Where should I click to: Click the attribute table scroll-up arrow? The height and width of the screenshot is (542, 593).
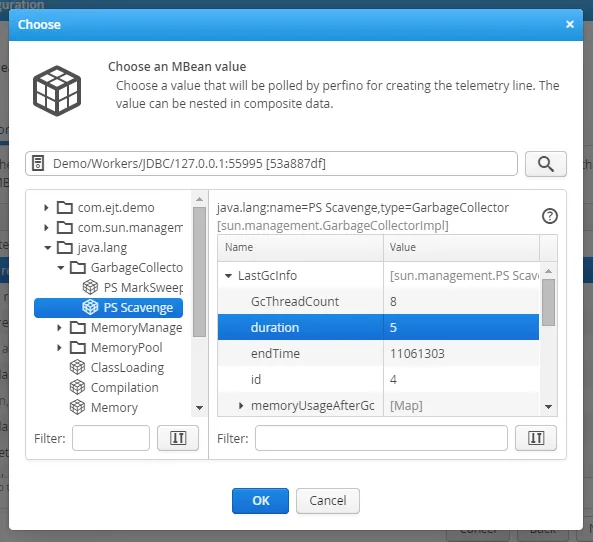pyautogui.click(x=548, y=271)
